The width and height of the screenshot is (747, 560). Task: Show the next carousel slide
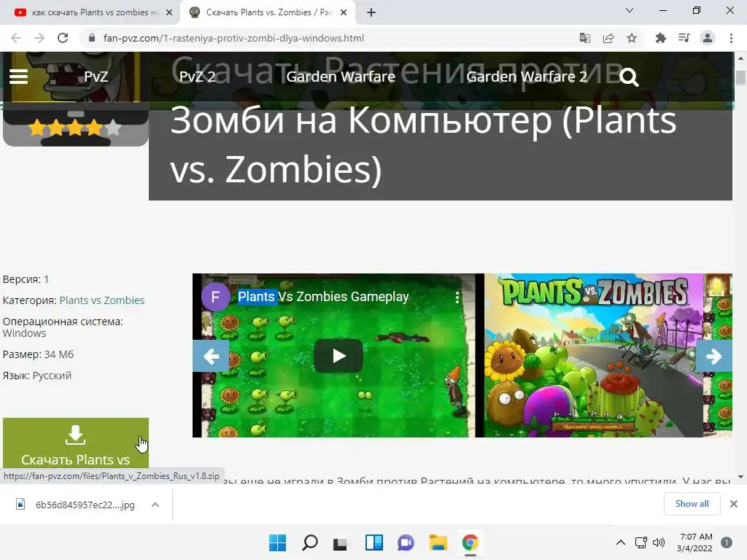click(713, 356)
